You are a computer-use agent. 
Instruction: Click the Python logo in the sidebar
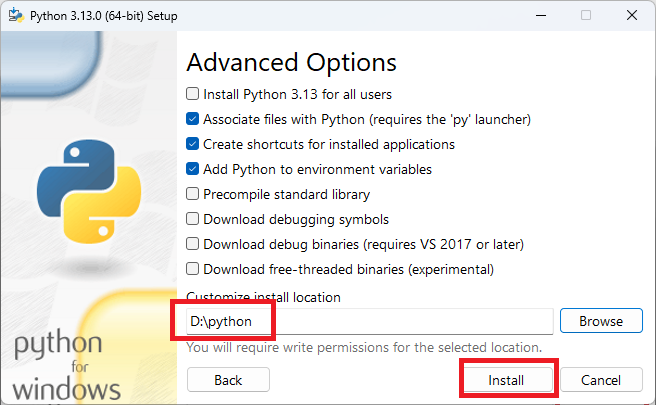pos(89,192)
